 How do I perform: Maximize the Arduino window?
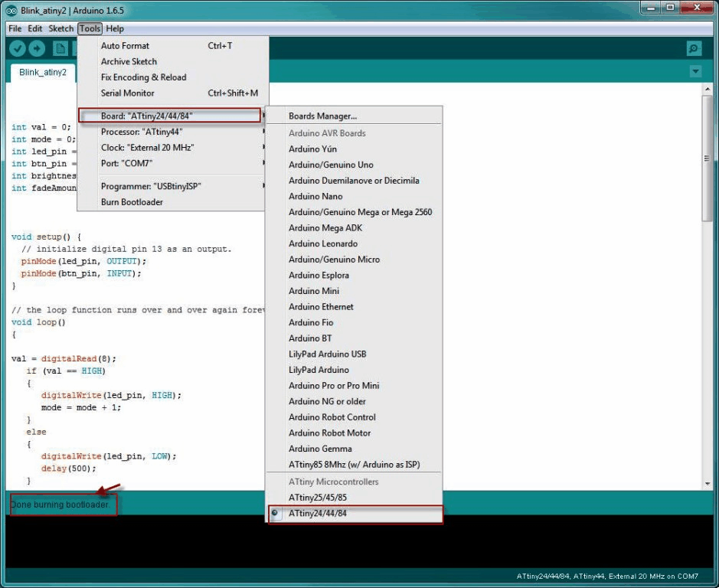(x=670, y=8)
